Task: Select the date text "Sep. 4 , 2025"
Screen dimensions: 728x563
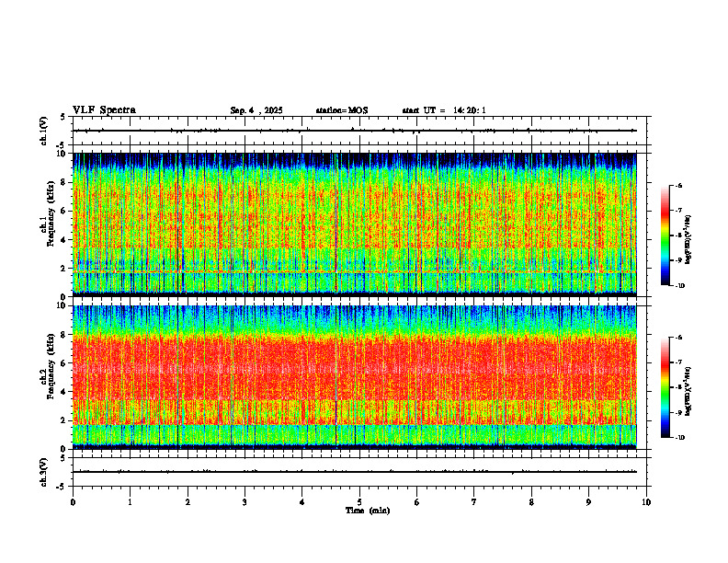Action: 256,110
